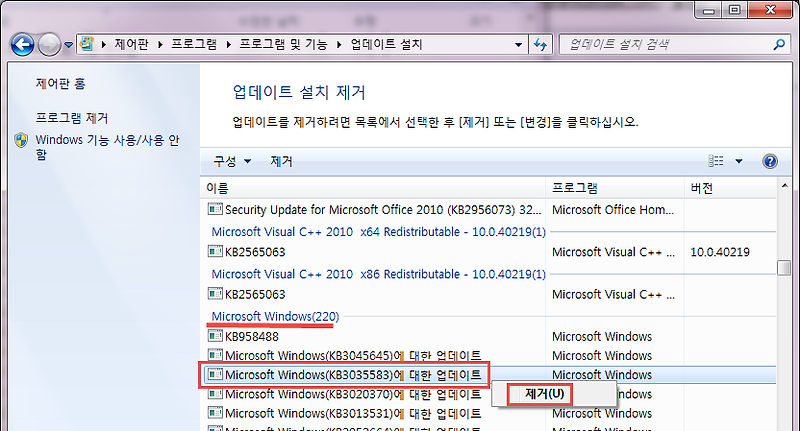
Task: Click the icon of the KB3035583 row
Action: coord(215,374)
